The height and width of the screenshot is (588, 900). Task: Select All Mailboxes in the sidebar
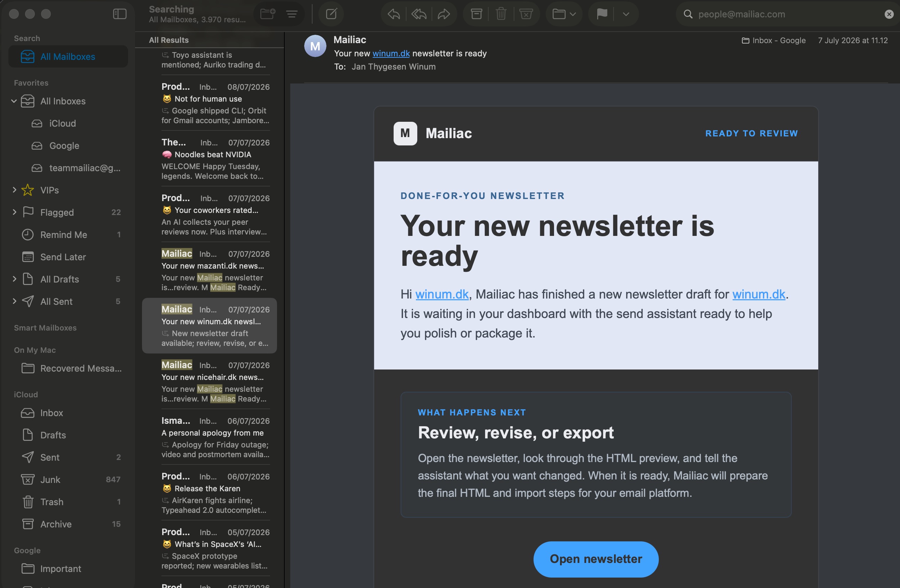[x=68, y=56]
